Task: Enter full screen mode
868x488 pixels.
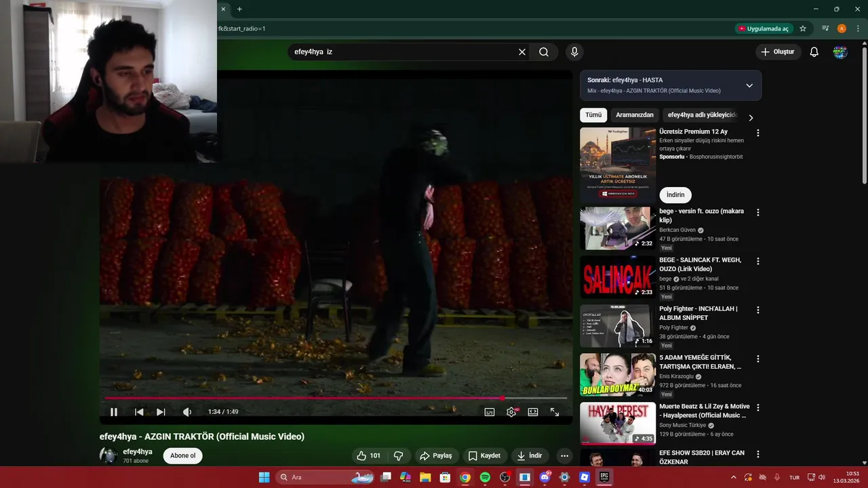Action: point(555,412)
